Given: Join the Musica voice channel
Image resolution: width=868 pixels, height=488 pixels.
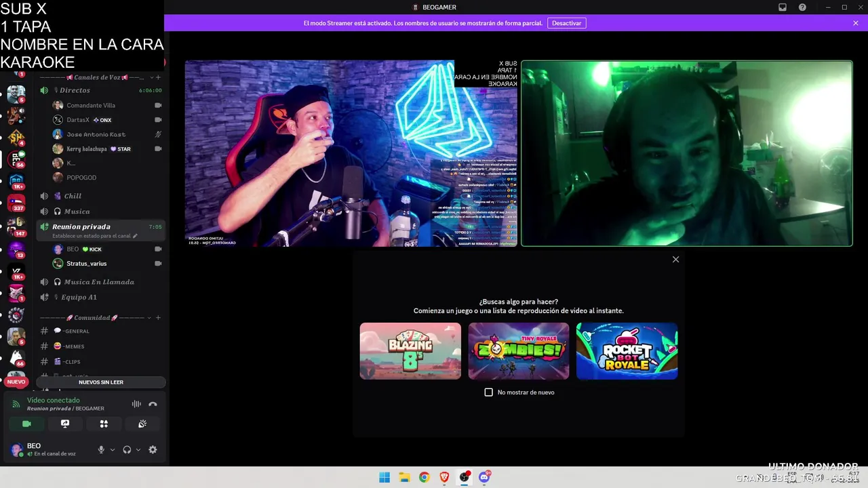Looking at the screenshot, I should click(100, 211).
